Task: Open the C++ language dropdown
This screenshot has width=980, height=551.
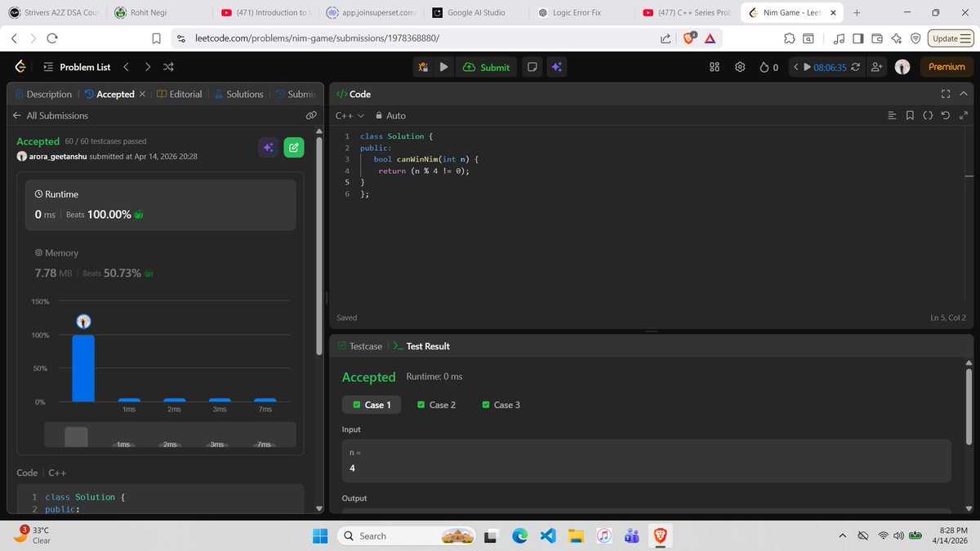Action: 346,115
